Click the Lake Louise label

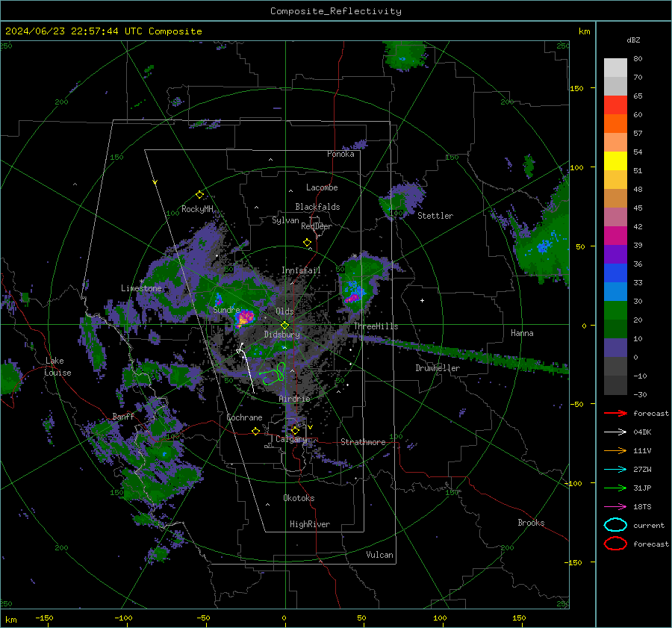(57, 367)
